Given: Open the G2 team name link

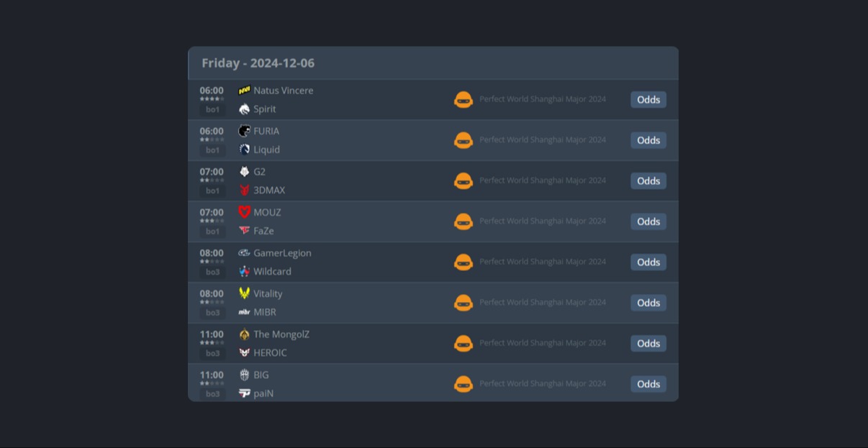Looking at the screenshot, I should tap(260, 172).
